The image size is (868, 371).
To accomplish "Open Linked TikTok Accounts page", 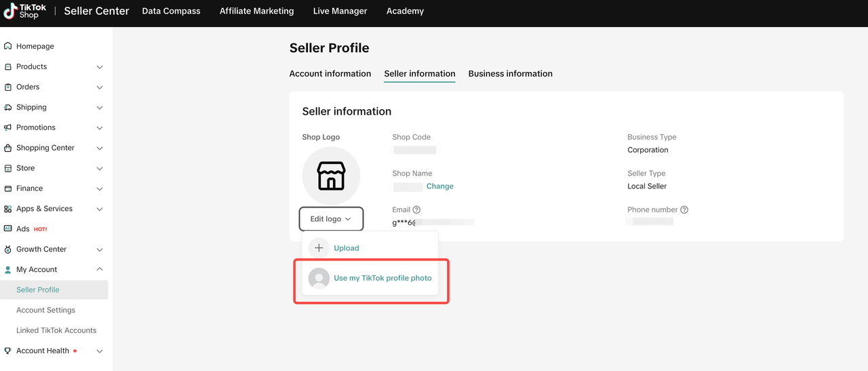I will [56, 330].
